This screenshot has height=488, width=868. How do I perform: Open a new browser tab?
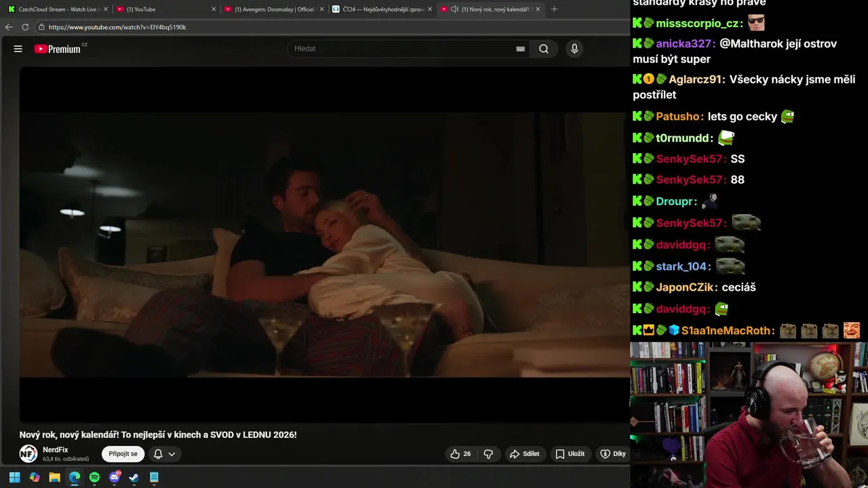pos(554,9)
